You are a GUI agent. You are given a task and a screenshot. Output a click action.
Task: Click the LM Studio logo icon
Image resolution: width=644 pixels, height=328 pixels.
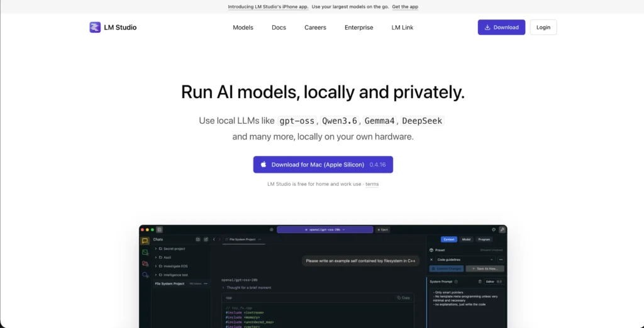(95, 28)
